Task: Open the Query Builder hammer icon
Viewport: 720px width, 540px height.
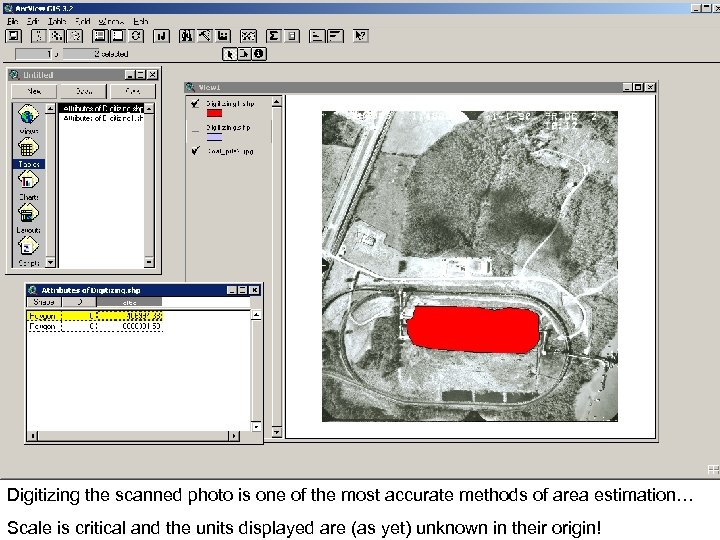Action: [x=205, y=36]
